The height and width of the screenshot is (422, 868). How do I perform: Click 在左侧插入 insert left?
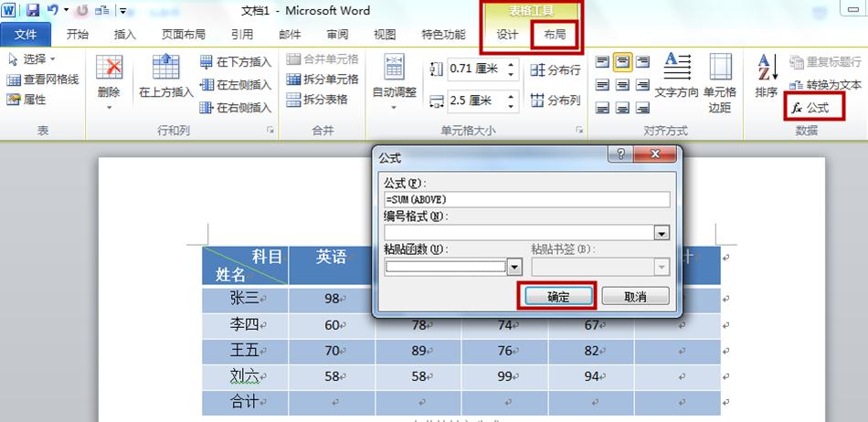point(235,85)
